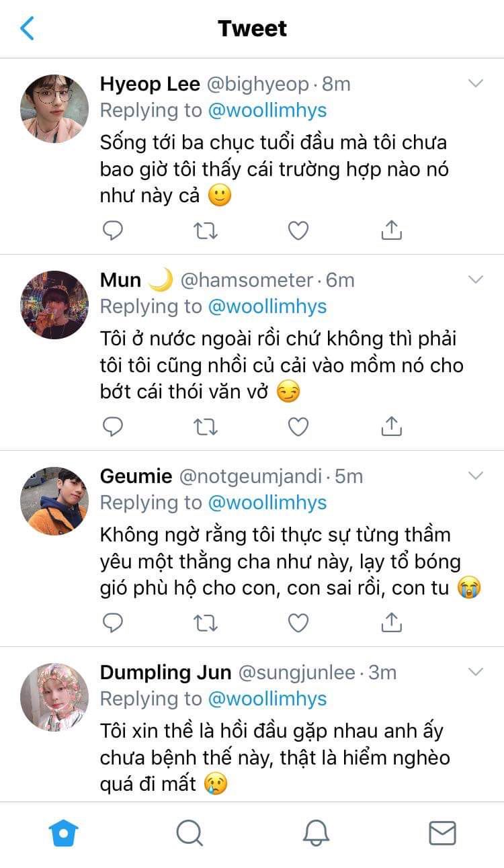This screenshot has height=868, width=504.
Task: Go back using the top-left arrow
Action: (x=28, y=28)
